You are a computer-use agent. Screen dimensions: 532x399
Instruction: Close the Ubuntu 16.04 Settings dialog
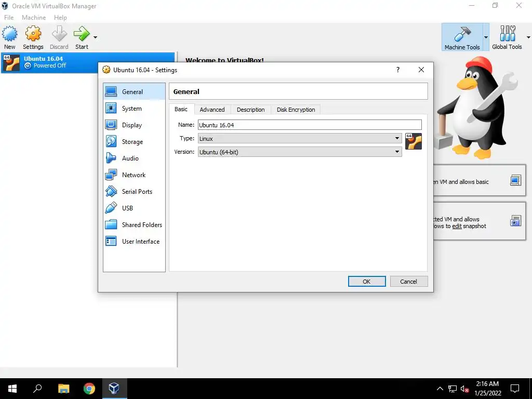(x=421, y=70)
